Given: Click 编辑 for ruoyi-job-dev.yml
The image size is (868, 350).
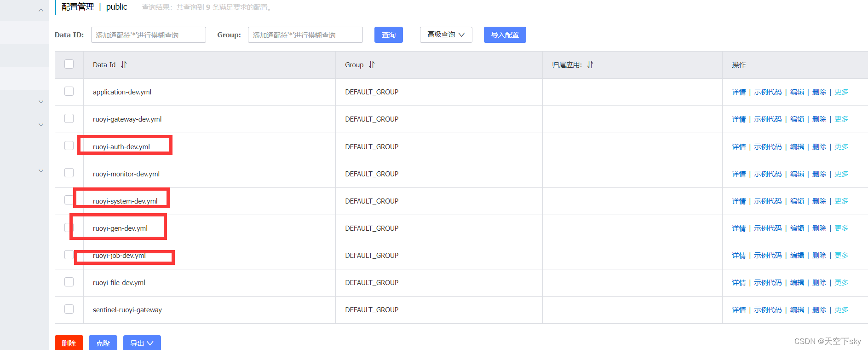Looking at the screenshot, I should click(797, 256).
